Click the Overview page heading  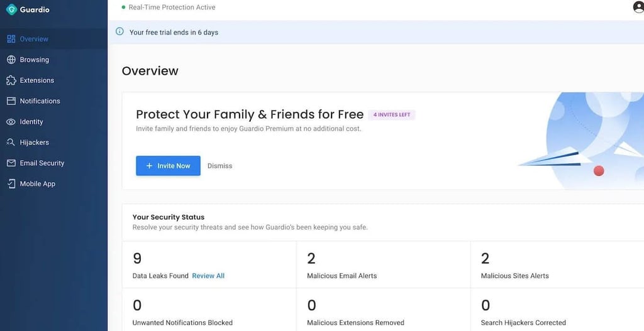pyautogui.click(x=150, y=70)
